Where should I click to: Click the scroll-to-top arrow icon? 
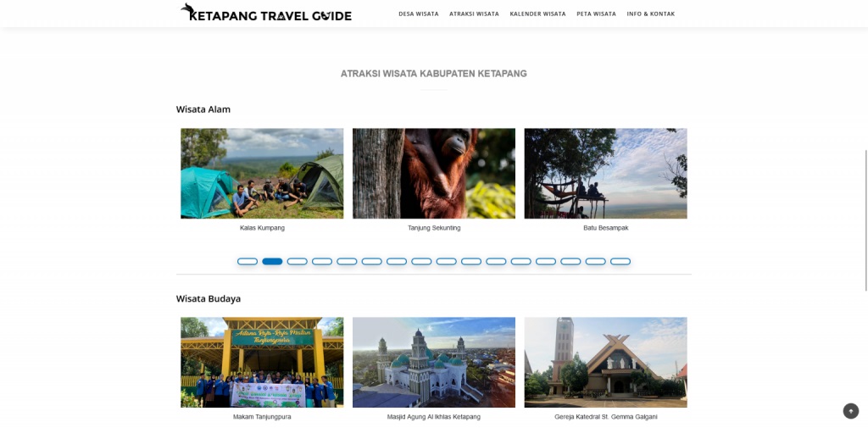click(851, 411)
